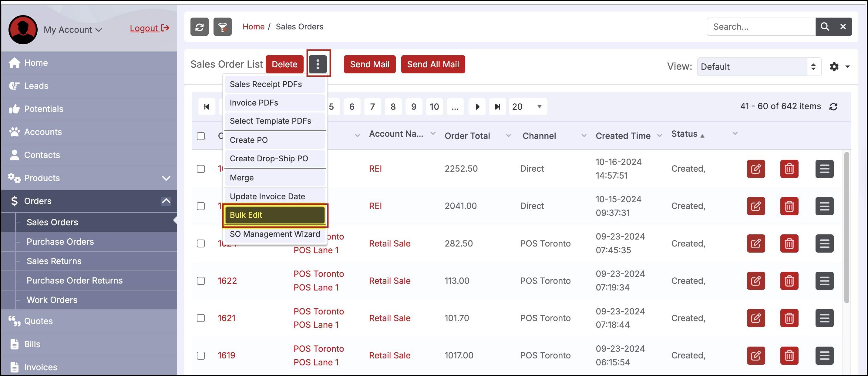Screen dimensions: 868x376
Task: Check the box for order 1622
Action: [201, 281]
